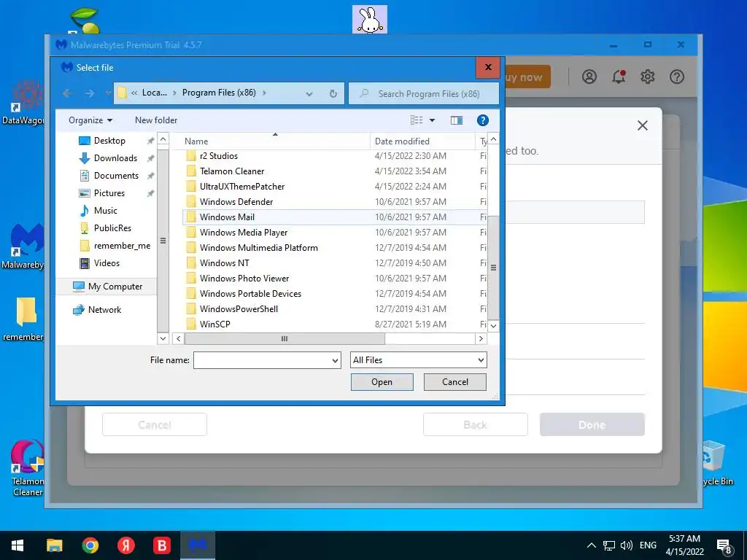Viewport: 747px width, 560px height.
Task: Click the view layout icon
Action: pos(417,120)
